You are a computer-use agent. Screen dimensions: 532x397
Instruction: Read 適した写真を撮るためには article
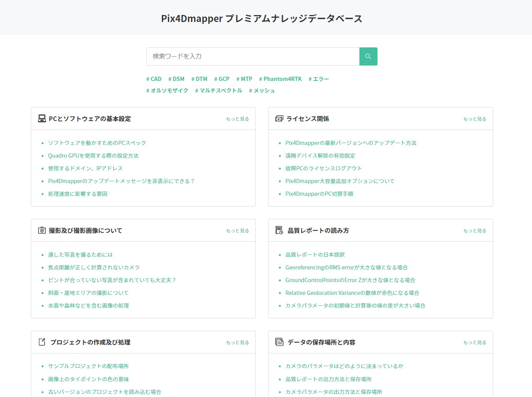click(81, 255)
